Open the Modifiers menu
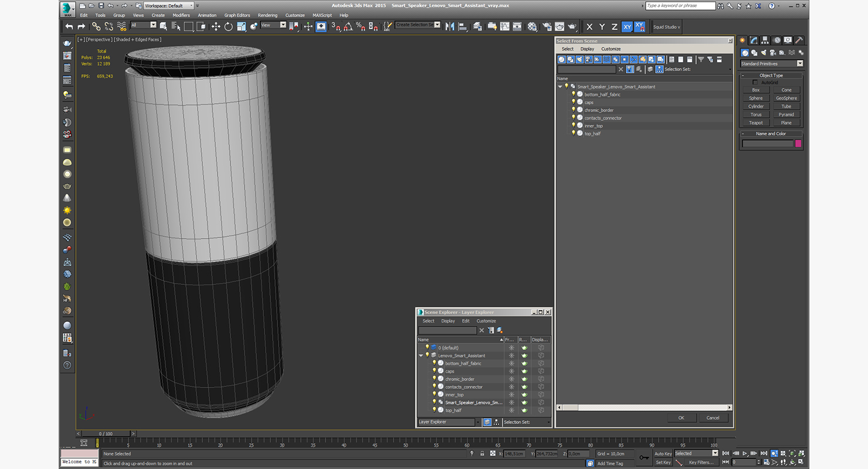 coord(181,15)
